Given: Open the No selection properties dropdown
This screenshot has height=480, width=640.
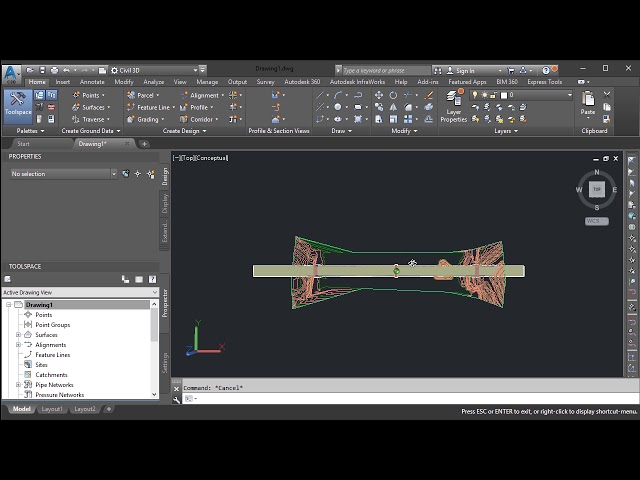Looking at the screenshot, I should (62, 174).
